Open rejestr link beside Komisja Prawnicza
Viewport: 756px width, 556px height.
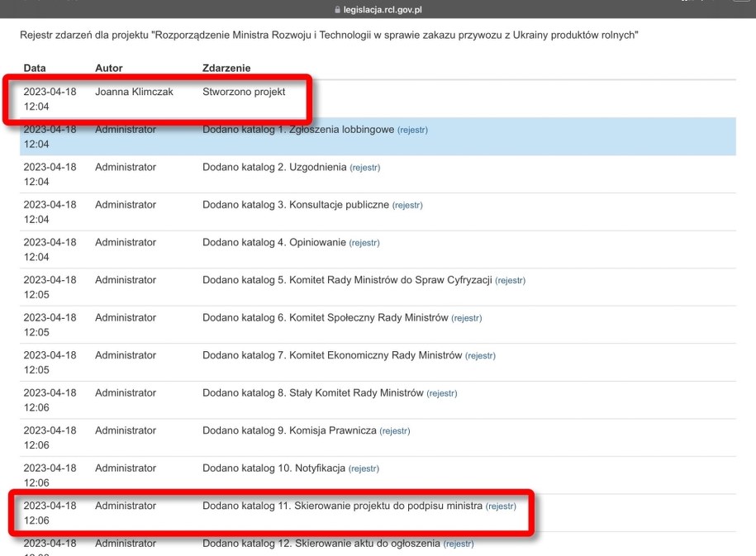[394, 431]
